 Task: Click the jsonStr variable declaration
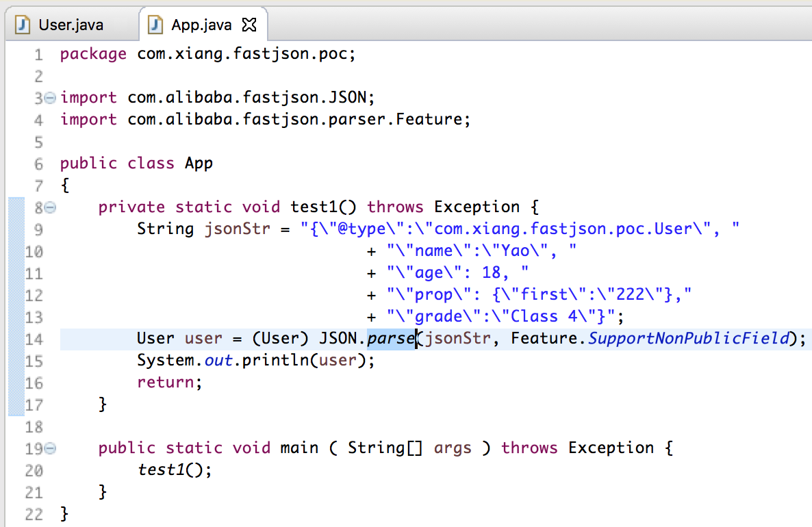237,229
